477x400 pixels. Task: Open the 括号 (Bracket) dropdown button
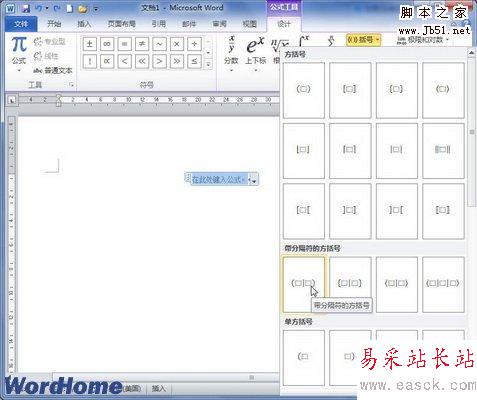363,40
